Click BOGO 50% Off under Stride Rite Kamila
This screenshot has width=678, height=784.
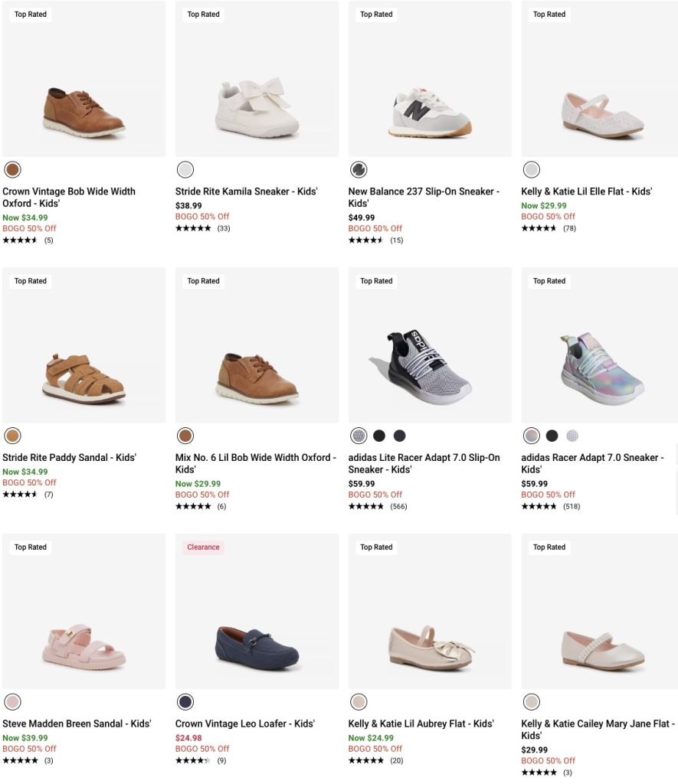(x=202, y=217)
